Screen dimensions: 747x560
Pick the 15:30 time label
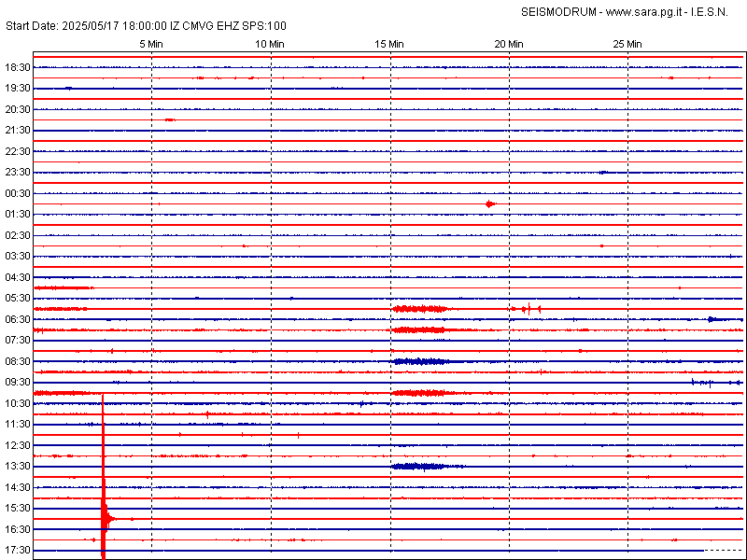pyautogui.click(x=18, y=508)
